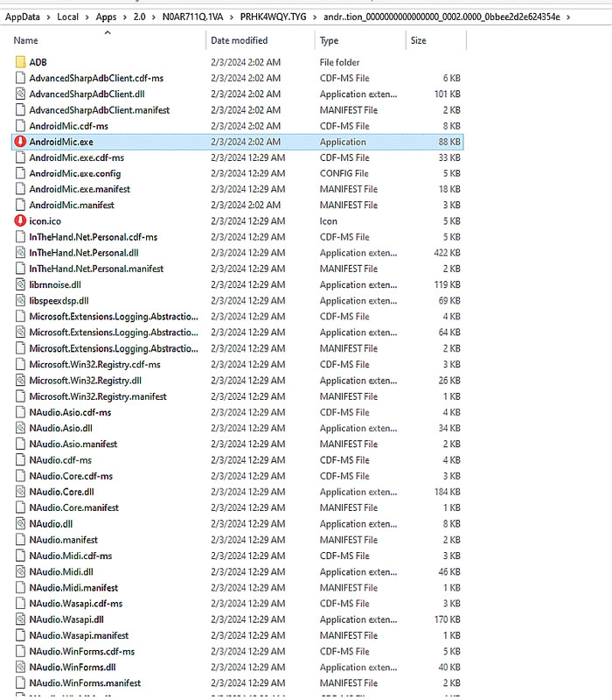Select the NAudio.Asio.manifest file name
The height and width of the screenshot is (700, 612).
73,444
